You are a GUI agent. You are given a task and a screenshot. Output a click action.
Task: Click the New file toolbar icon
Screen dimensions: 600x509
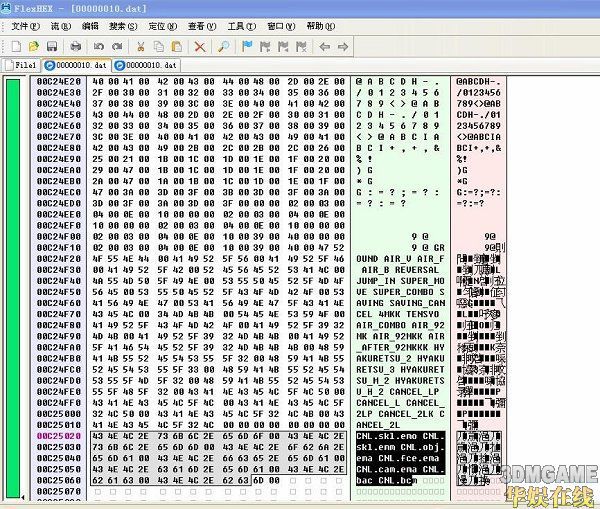point(16,47)
